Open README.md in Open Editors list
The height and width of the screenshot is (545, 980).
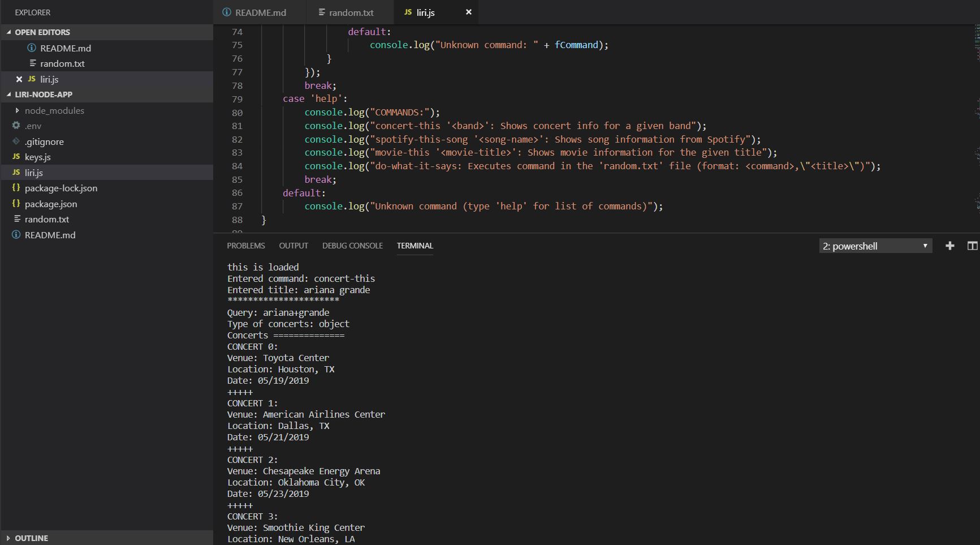click(66, 48)
